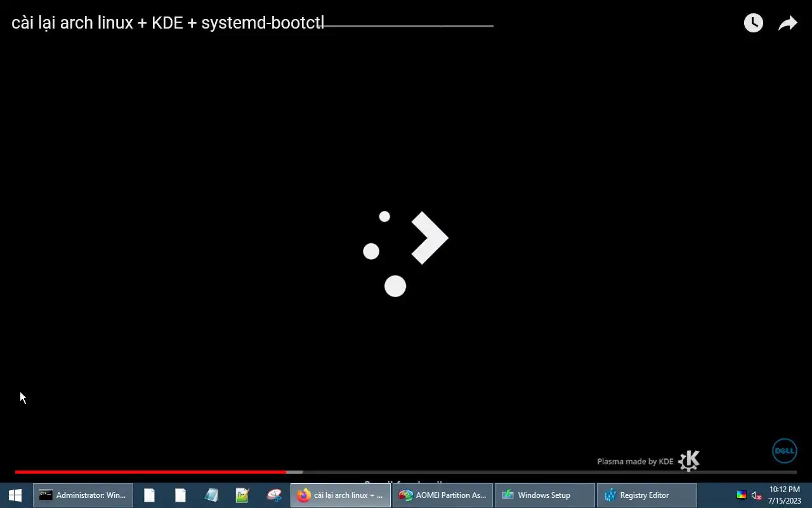Click the colorful display tray icon
The height and width of the screenshot is (508, 812).
(741, 495)
